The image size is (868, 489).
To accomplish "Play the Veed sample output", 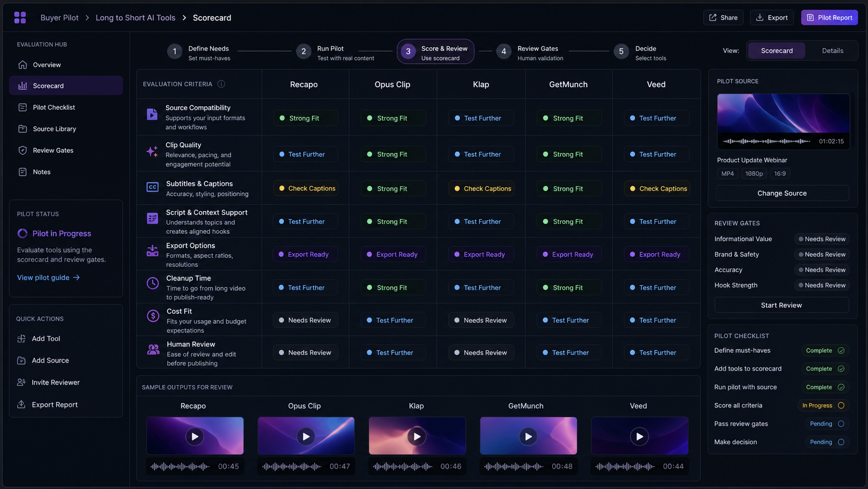I will click(639, 437).
